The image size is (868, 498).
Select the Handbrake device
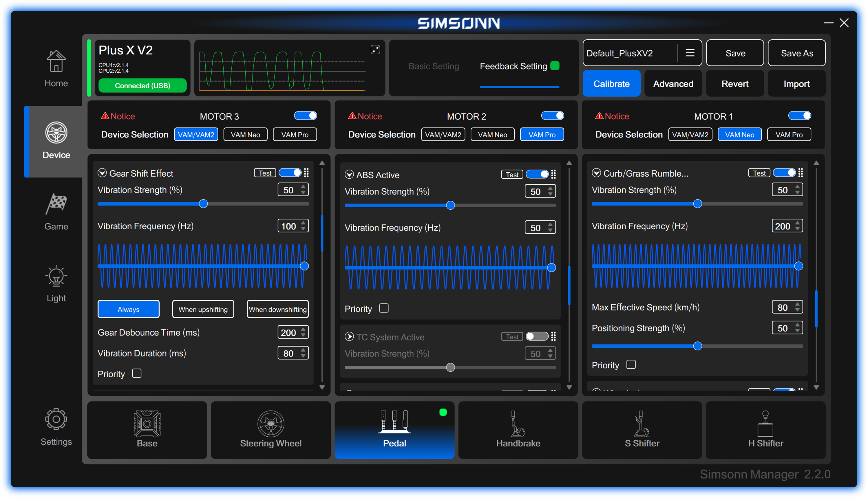(x=518, y=430)
